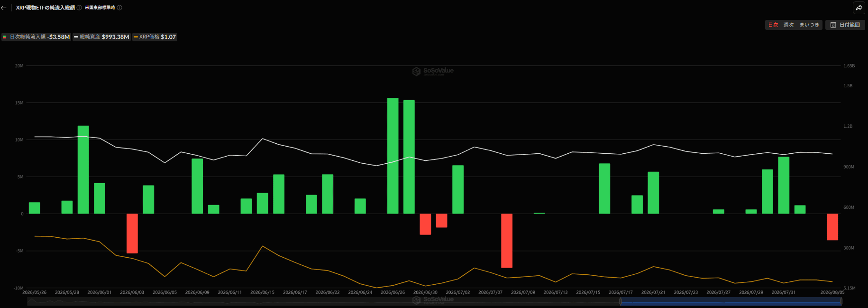Click the tallest green bar at 2026/06/26

tap(393, 156)
